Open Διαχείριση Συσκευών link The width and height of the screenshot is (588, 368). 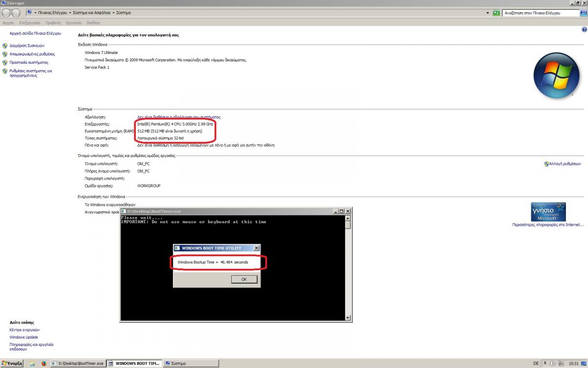pyautogui.click(x=27, y=46)
